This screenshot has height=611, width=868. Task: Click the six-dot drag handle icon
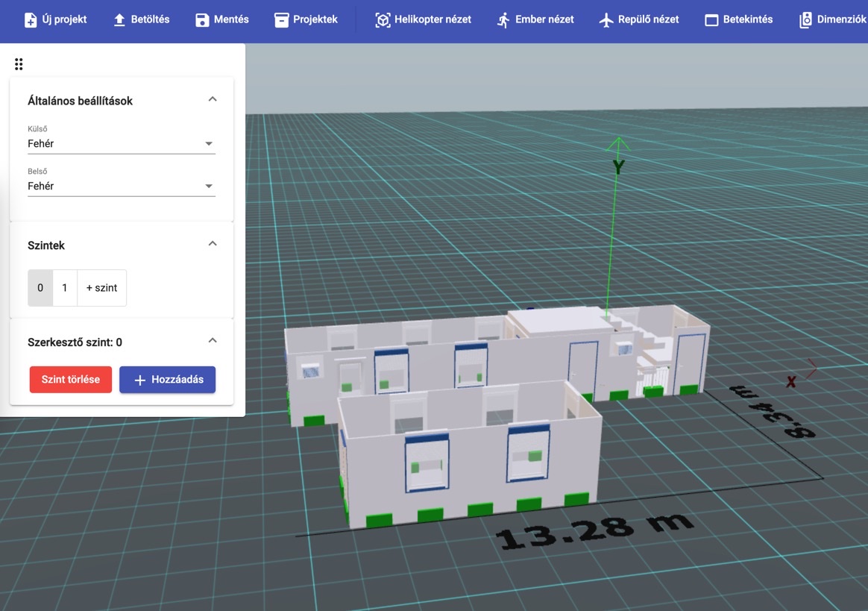click(19, 64)
